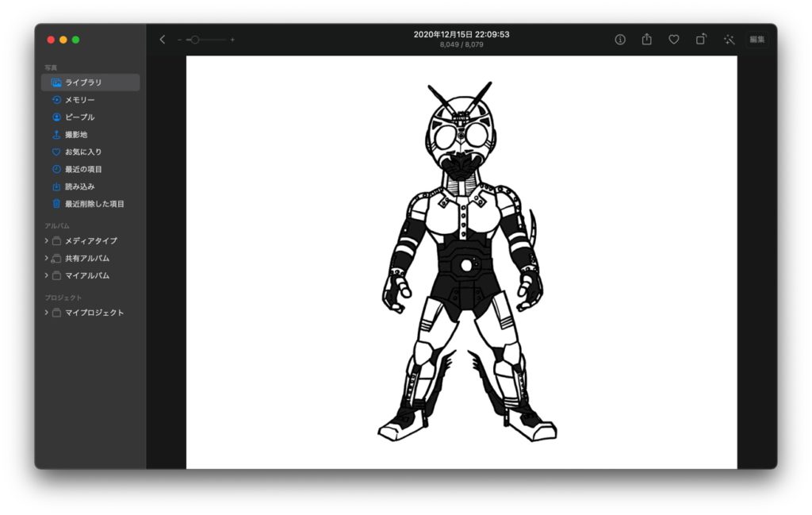Screen dimensions: 812x515
Task: Minimize the window with the yellow button
Action: (63, 40)
